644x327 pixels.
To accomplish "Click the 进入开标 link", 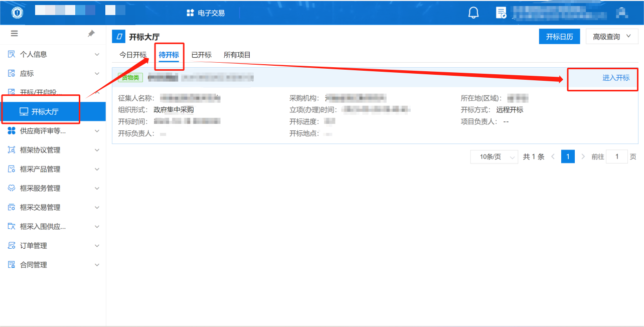I will click(616, 78).
